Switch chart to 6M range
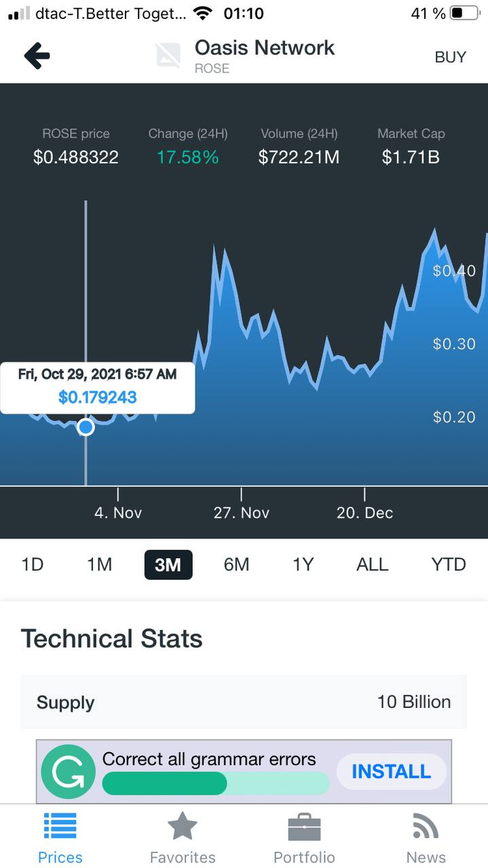This screenshot has width=488, height=868. pos(236,564)
